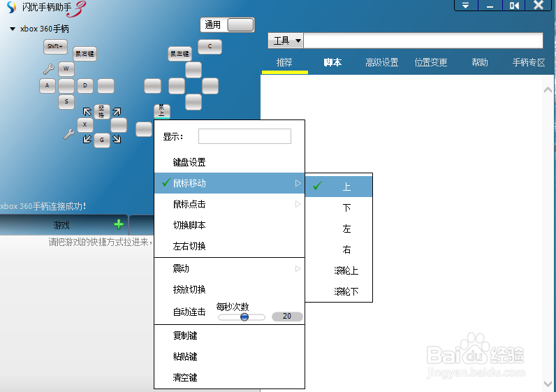Click the blank key between A and D

click(x=66, y=86)
